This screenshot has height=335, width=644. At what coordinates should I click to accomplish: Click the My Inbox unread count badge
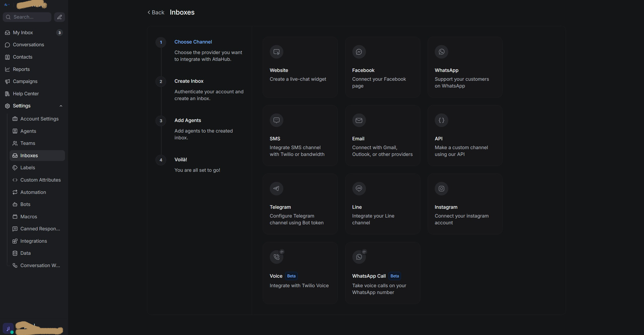tap(59, 33)
